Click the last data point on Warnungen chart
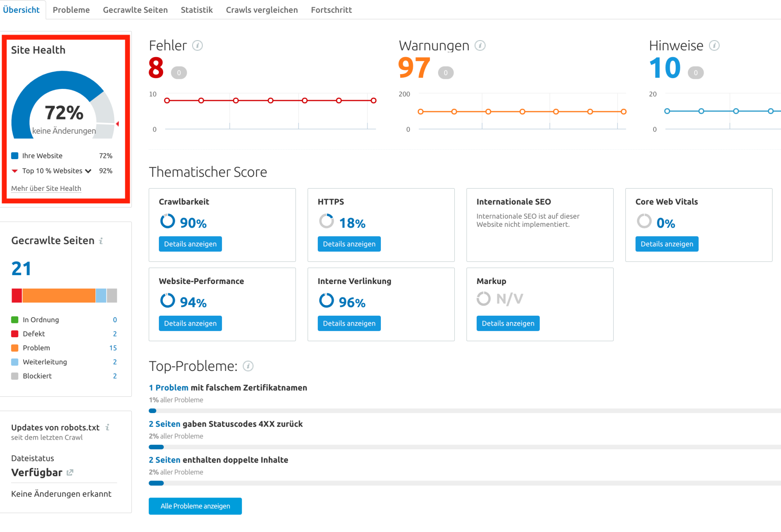 coord(624,112)
